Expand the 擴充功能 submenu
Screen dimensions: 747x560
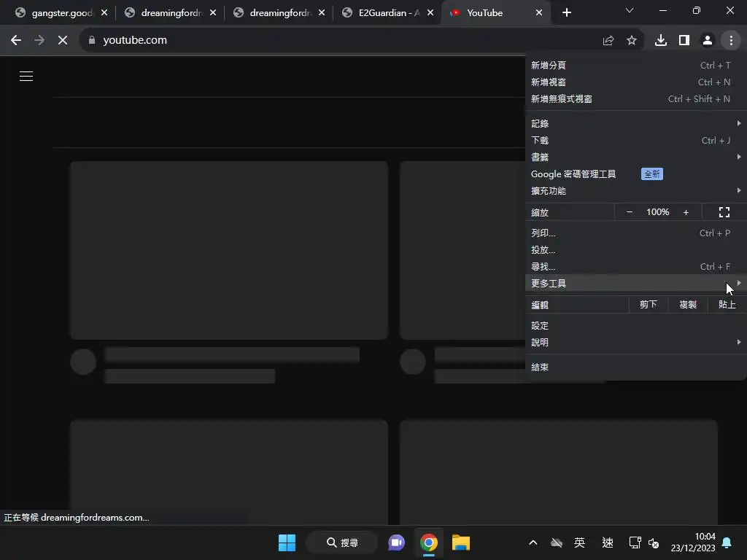635,191
